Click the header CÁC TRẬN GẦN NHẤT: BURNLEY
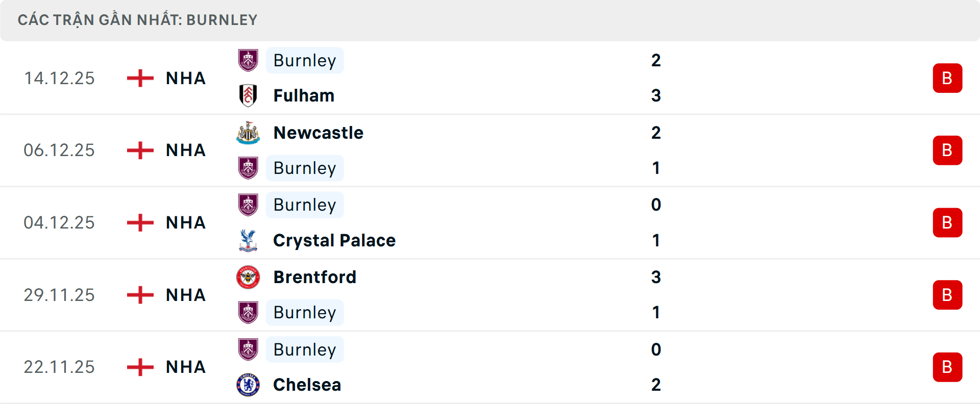Screen dimensions: 980x404 [137, 19]
